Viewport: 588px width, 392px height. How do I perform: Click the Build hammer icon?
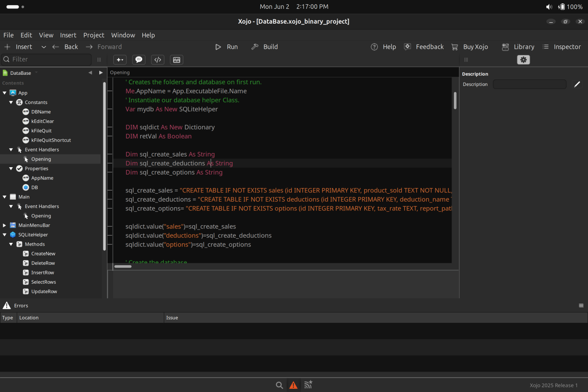(255, 47)
